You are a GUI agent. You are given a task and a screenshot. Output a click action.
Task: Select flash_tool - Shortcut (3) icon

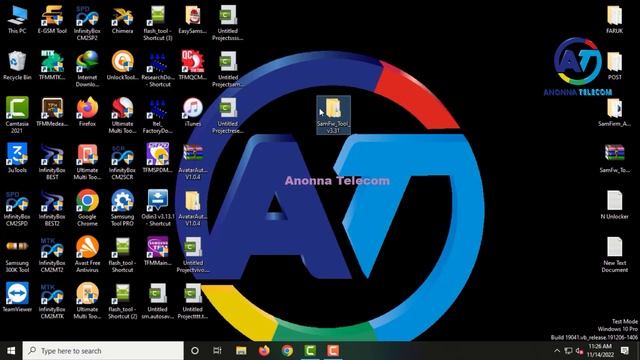pos(158,23)
